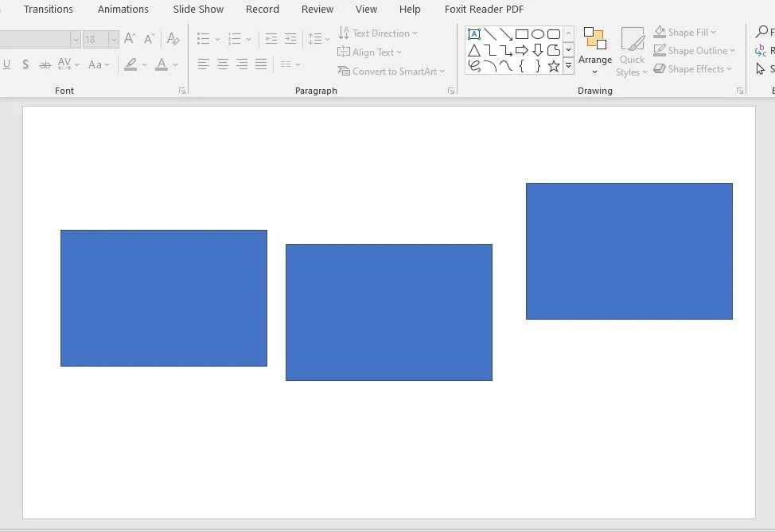This screenshot has height=532, width=775.
Task: Toggle Strikethrough formatting
Action: (x=45, y=64)
